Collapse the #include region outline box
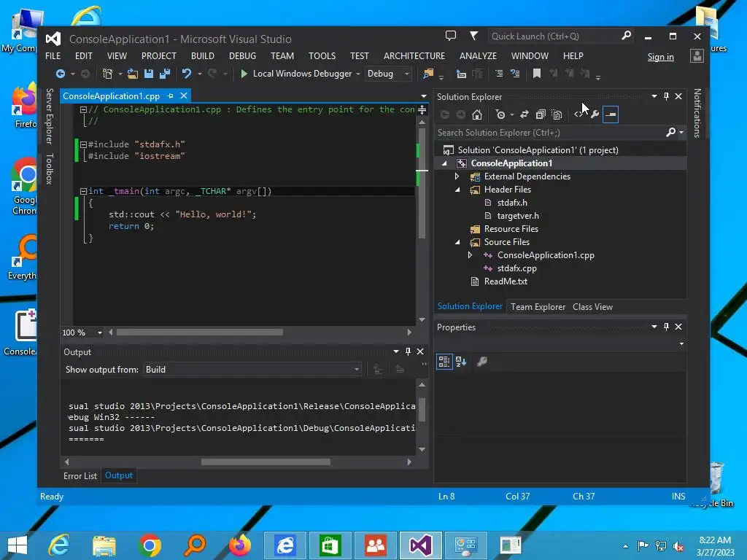 point(83,144)
